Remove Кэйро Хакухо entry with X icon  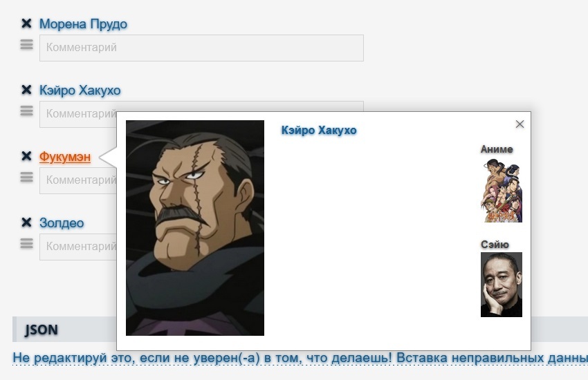(26, 90)
